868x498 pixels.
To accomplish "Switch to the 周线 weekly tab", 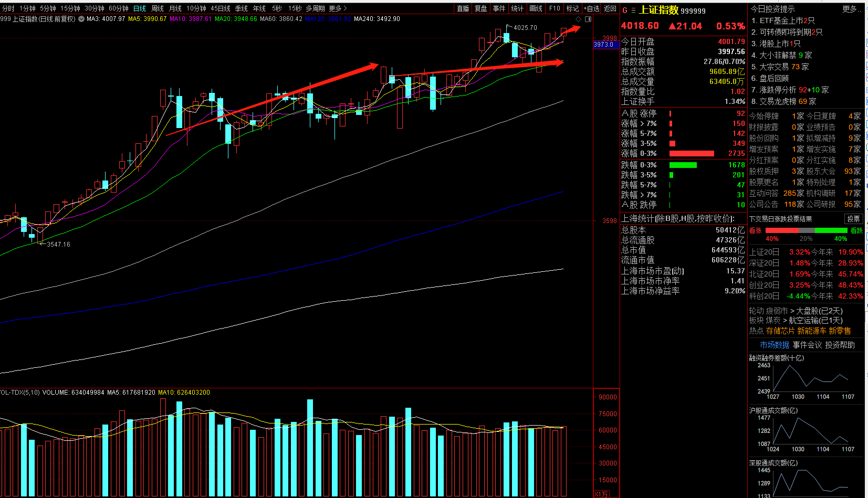I will pos(158,8).
